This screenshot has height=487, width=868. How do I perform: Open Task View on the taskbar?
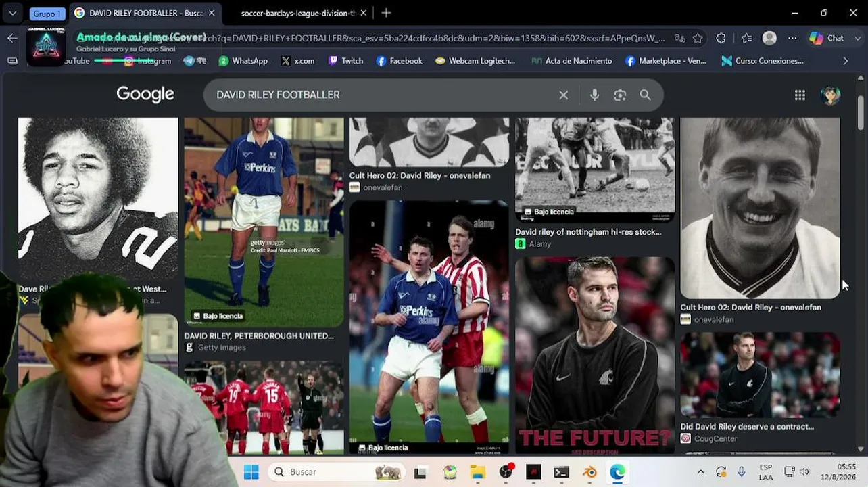[x=420, y=472]
